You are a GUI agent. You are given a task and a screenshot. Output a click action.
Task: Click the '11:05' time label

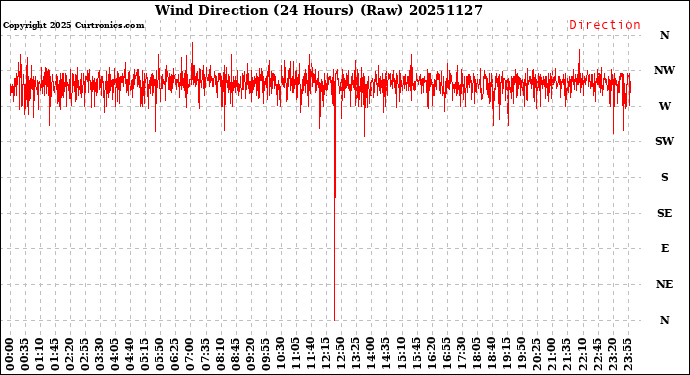tap(296, 355)
